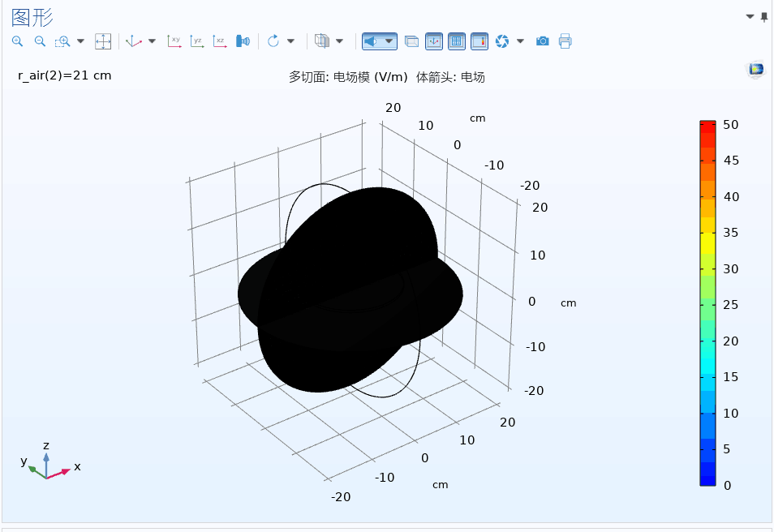The image size is (774, 532).
Task: Toggle the grid display button
Action: 457,41
